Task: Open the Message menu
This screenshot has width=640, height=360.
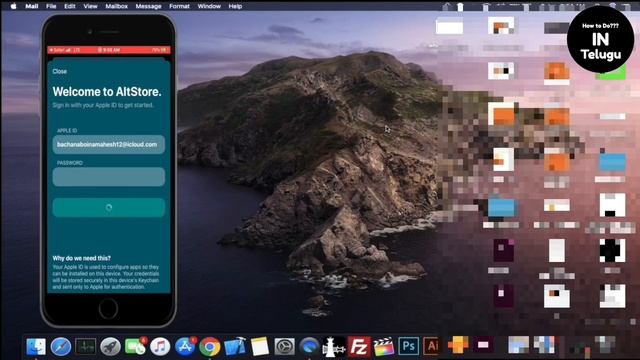Action: tap(148, 6)
